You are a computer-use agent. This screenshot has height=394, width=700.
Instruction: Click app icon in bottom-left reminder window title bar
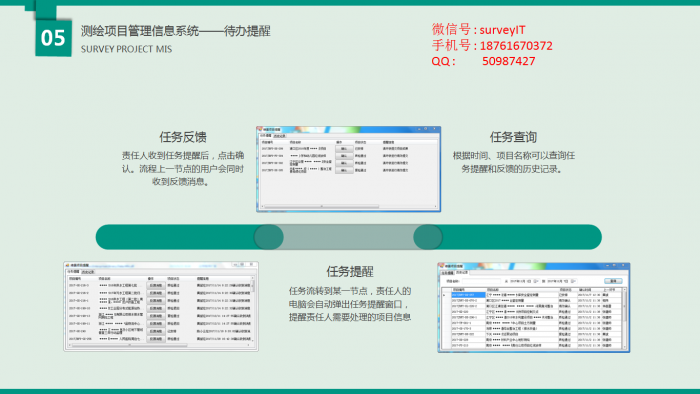67,265
